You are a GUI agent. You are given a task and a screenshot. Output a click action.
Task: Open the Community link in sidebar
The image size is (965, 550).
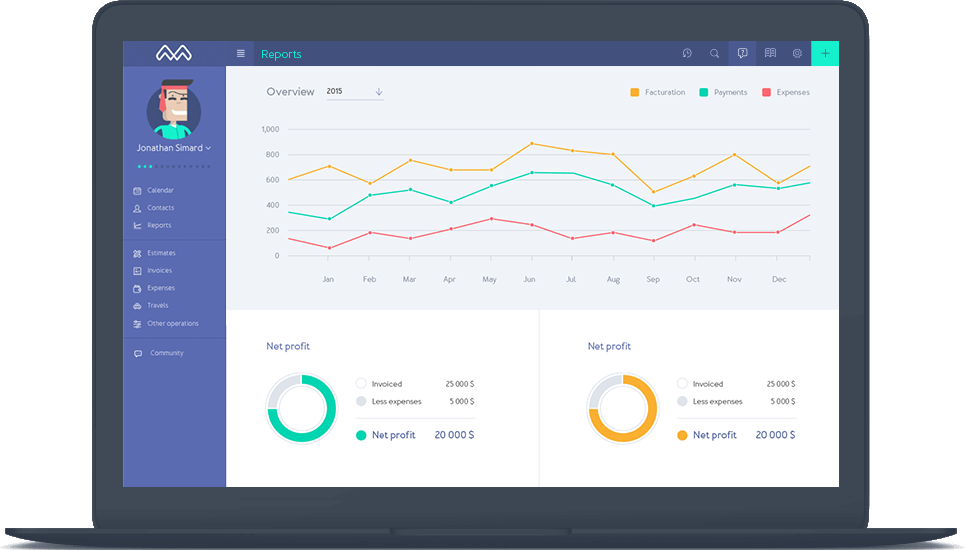[x=166, y=353]
